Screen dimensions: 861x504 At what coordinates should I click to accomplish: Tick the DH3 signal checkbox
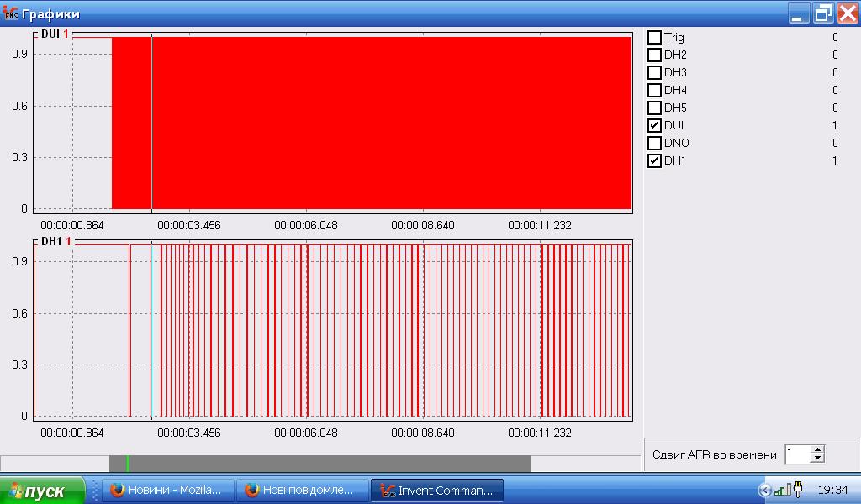(654, 72)
